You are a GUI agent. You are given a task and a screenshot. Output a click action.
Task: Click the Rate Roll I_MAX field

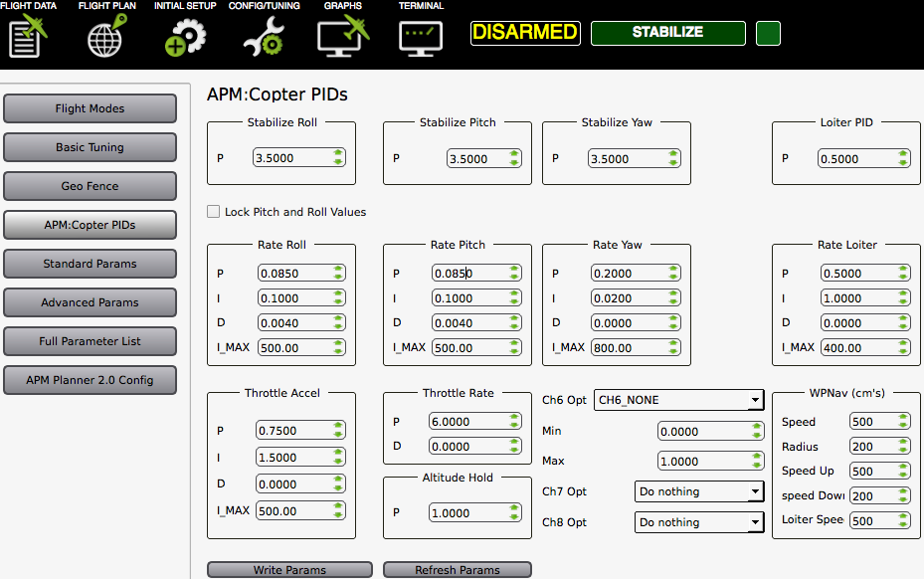click(x=301, y=347)
